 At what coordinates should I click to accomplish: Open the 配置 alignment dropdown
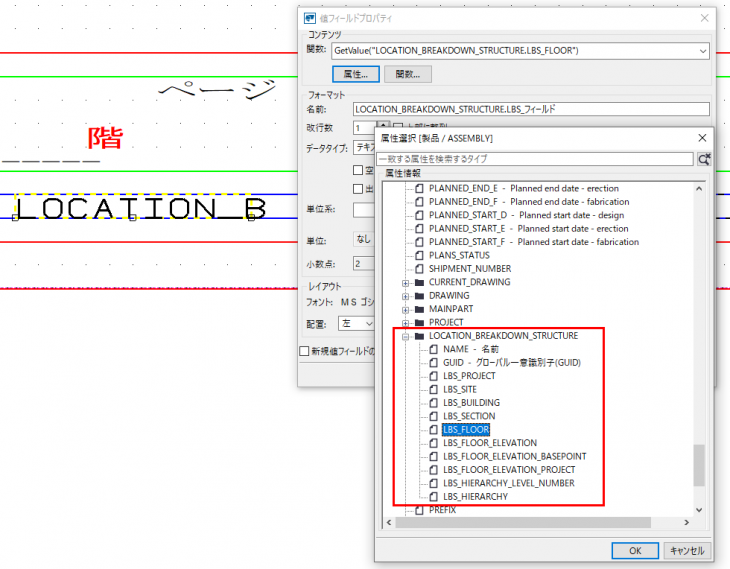coord(369,324)
